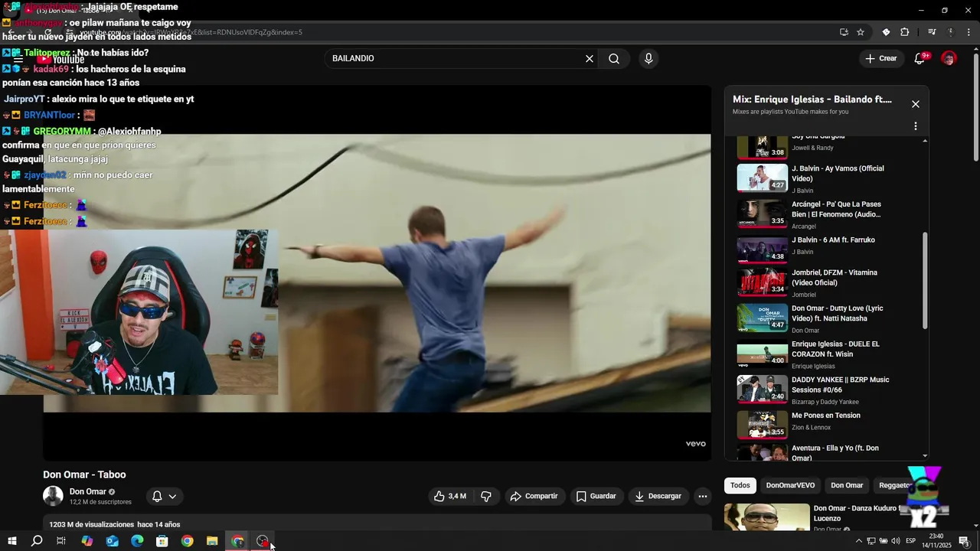
Task: Show hidden system tray icons
Action: tap(857, 541)
